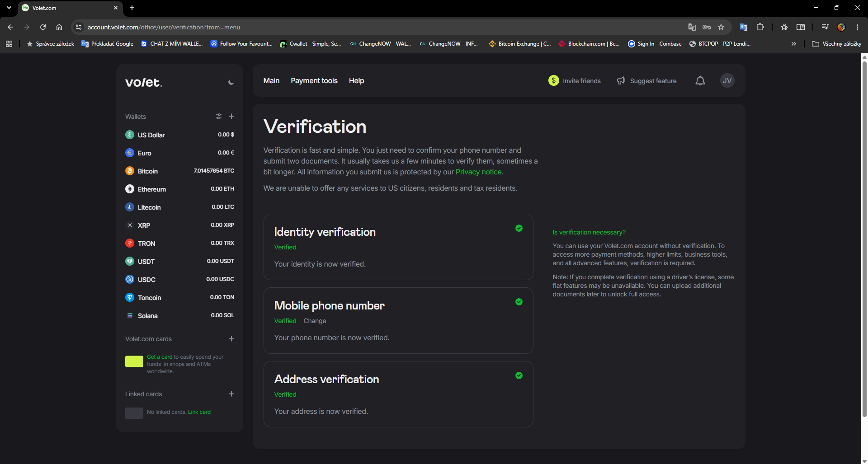
Task: Open Sign In - Coinbase bookmark
Action: (x=655, y=44)
